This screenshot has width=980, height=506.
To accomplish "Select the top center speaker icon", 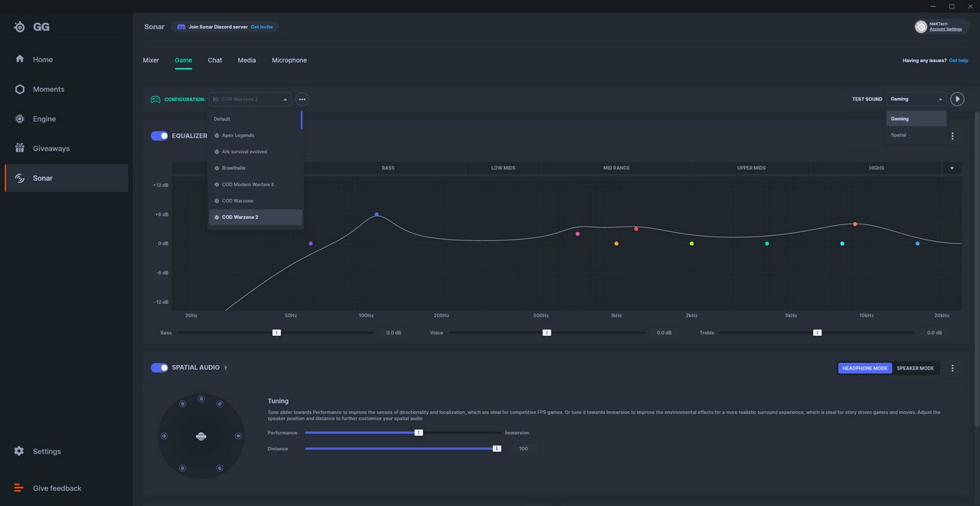I will [x=201, y=398].
